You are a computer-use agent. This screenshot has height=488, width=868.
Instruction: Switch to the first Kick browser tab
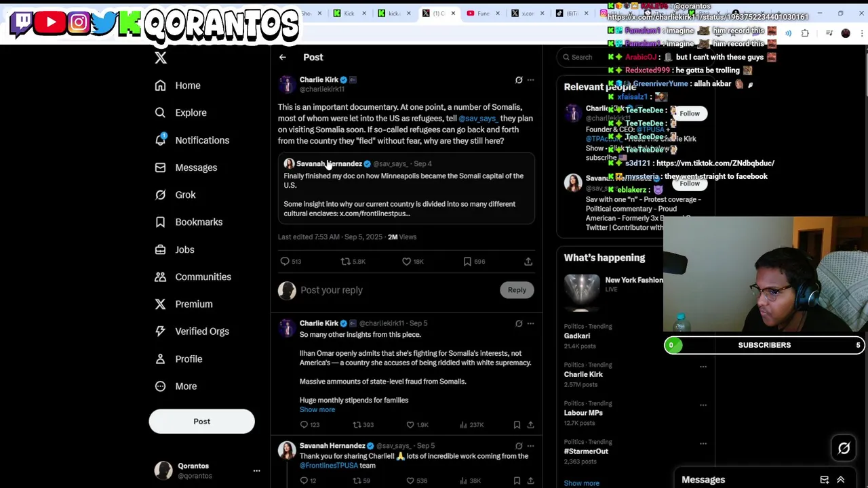(x=349, y=13)
